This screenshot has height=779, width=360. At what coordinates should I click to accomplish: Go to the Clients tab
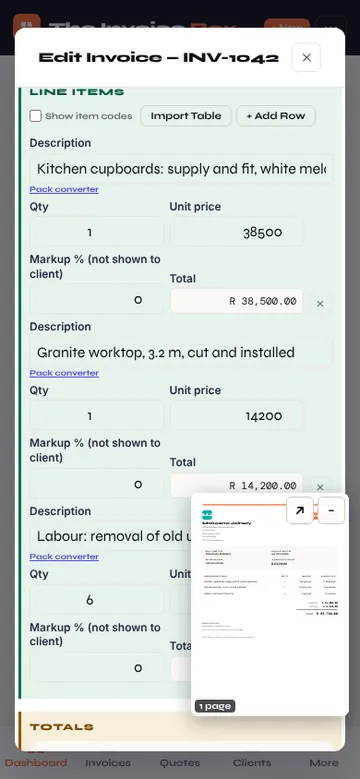(x=252, y=763)
